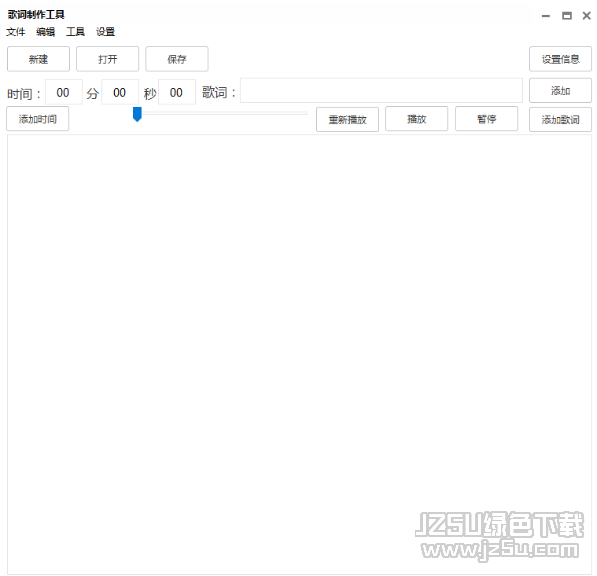Open 设置信息 dialog
The image size is (597, 576).
click(560, 59)
